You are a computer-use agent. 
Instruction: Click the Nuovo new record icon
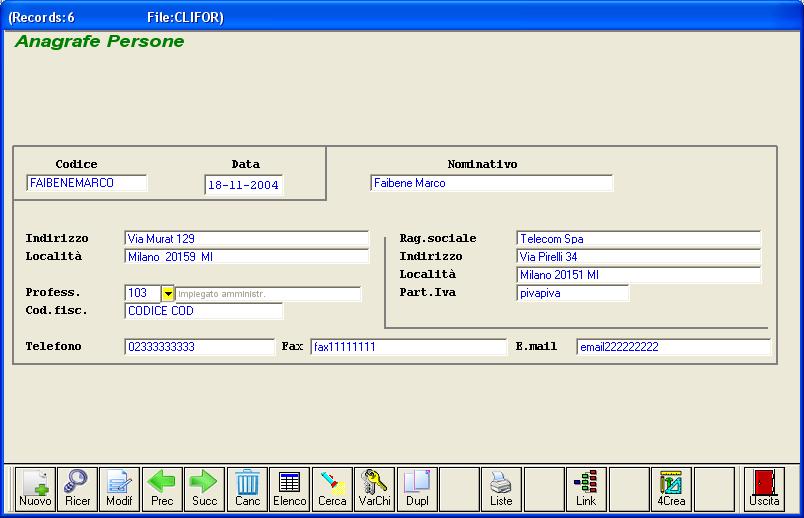click(35, 487)
